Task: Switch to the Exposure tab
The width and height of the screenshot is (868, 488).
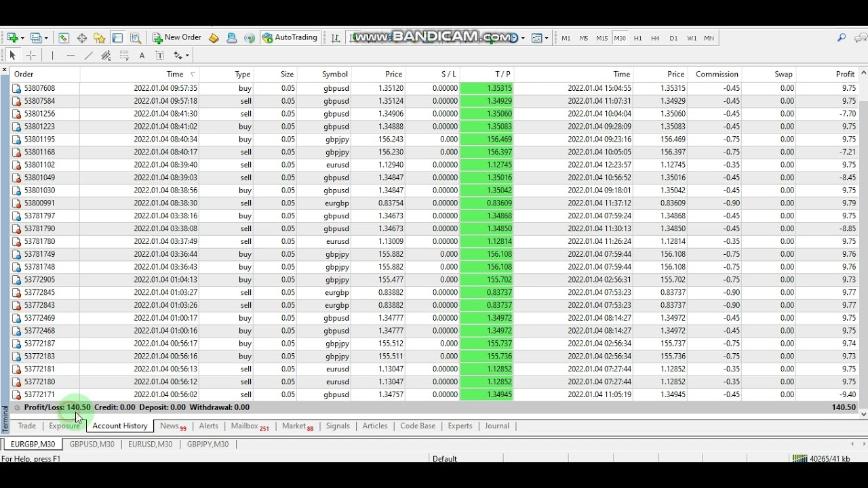Action: [x=64, y=426]
